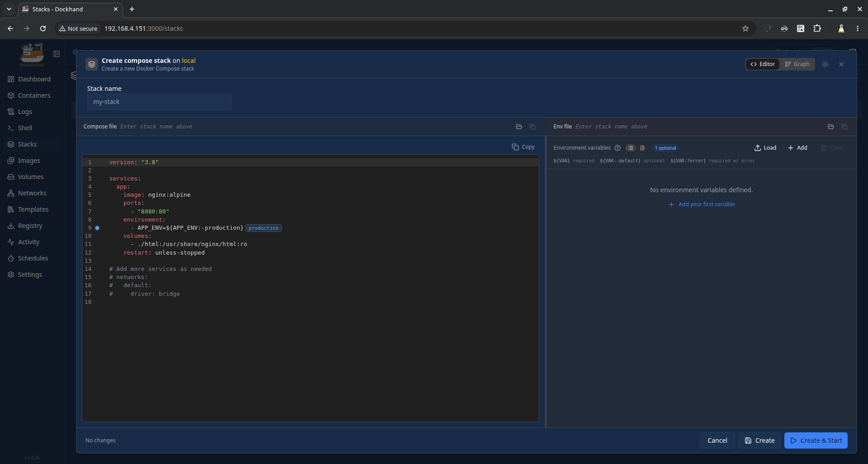Go back in browser history
868x464 pixels.
click(x=10, y=28)
